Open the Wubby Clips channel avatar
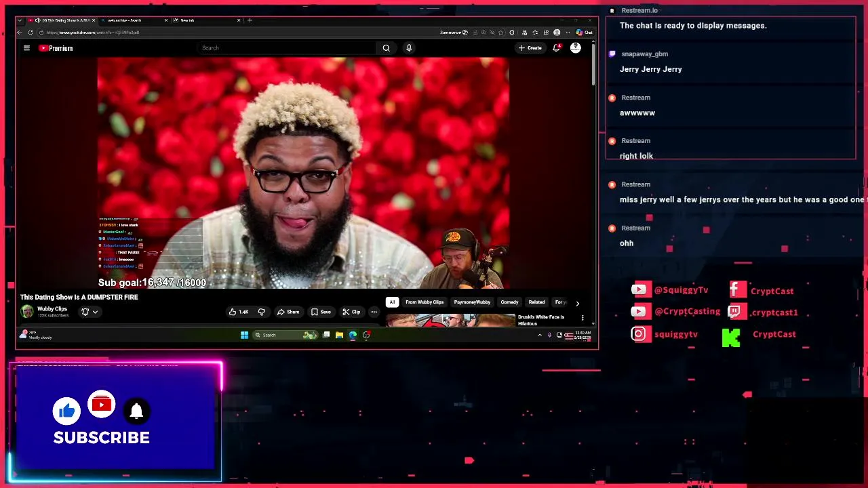 click(x=26, y=311)
